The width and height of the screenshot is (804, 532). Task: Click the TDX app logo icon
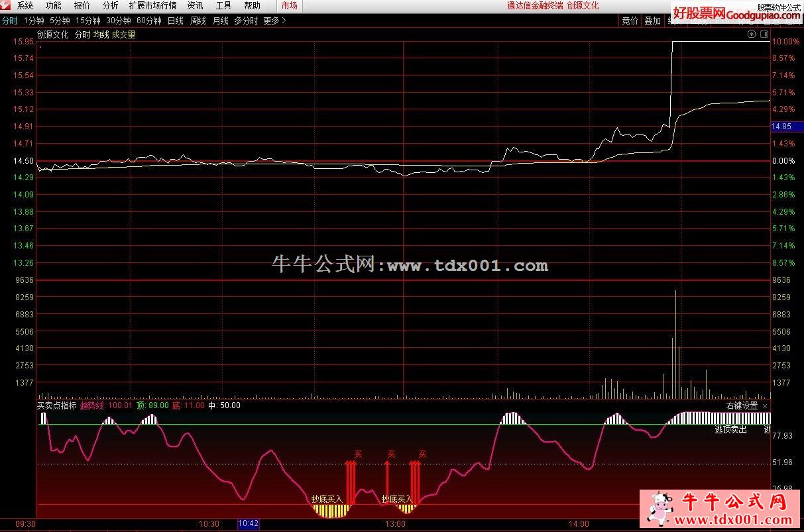tap(7, 5)
